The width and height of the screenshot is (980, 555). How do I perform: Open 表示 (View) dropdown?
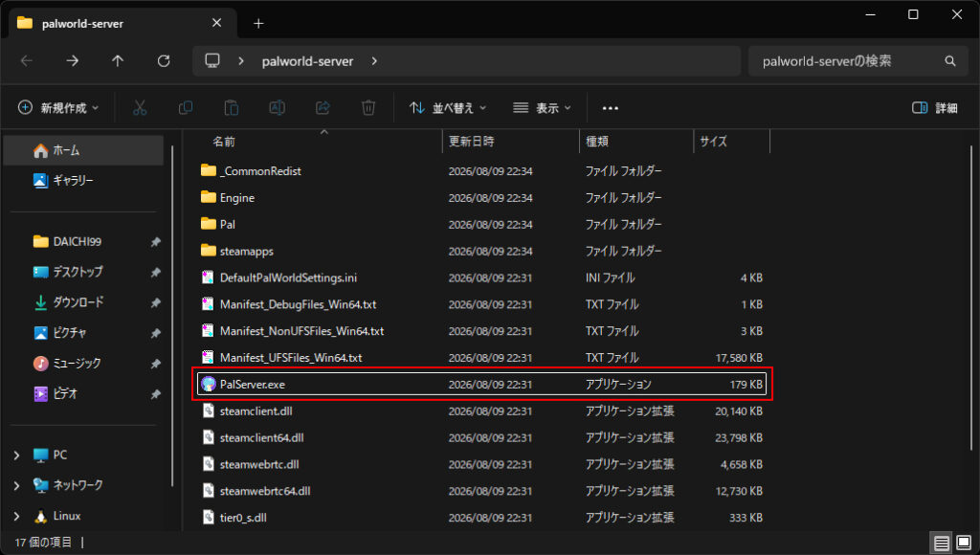[542, 108]
